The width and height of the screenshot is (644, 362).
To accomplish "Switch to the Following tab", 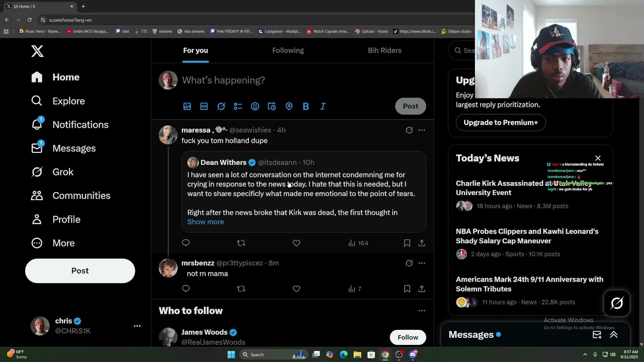I will 288,50.
